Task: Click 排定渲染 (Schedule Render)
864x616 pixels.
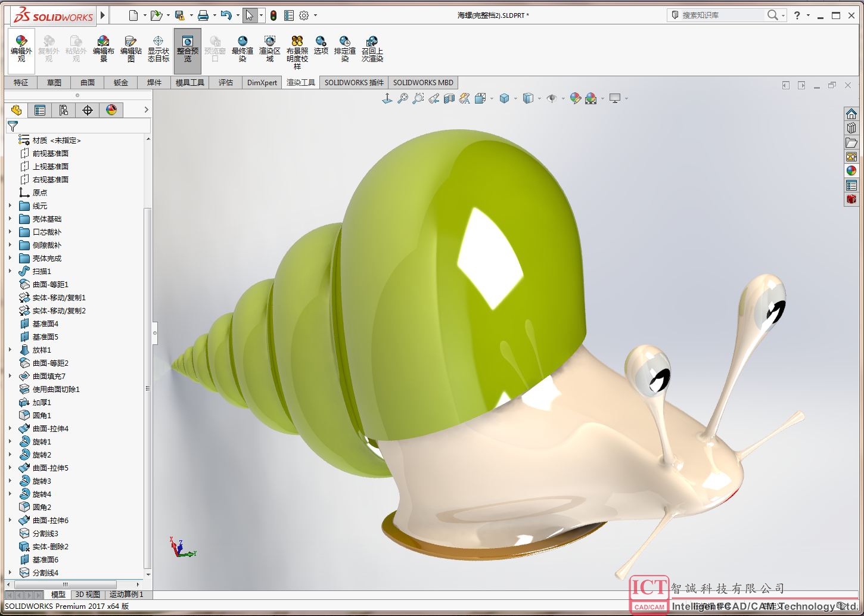Action: pyautogui.click(x=345, y=49)
